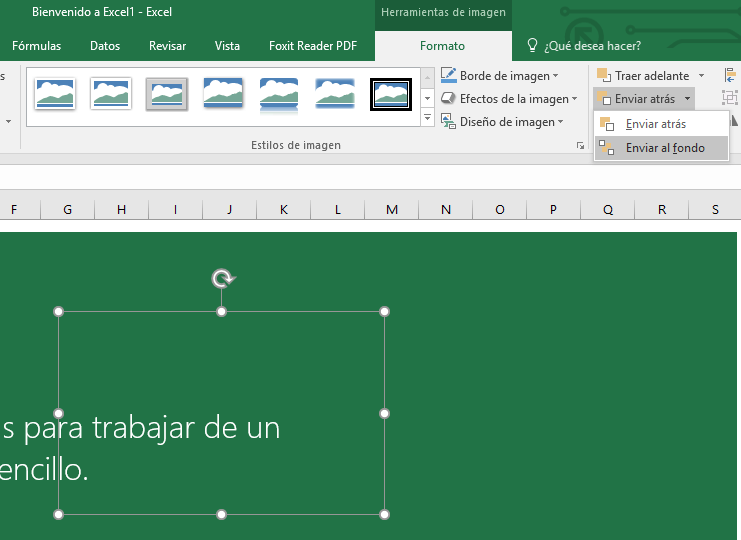Expand the full picture styles gallery

427,118
